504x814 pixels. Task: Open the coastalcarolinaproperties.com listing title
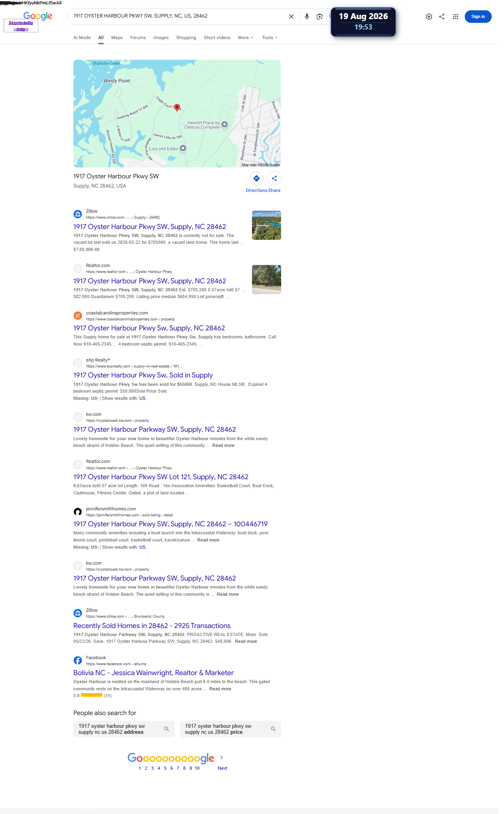coord(149,328)
